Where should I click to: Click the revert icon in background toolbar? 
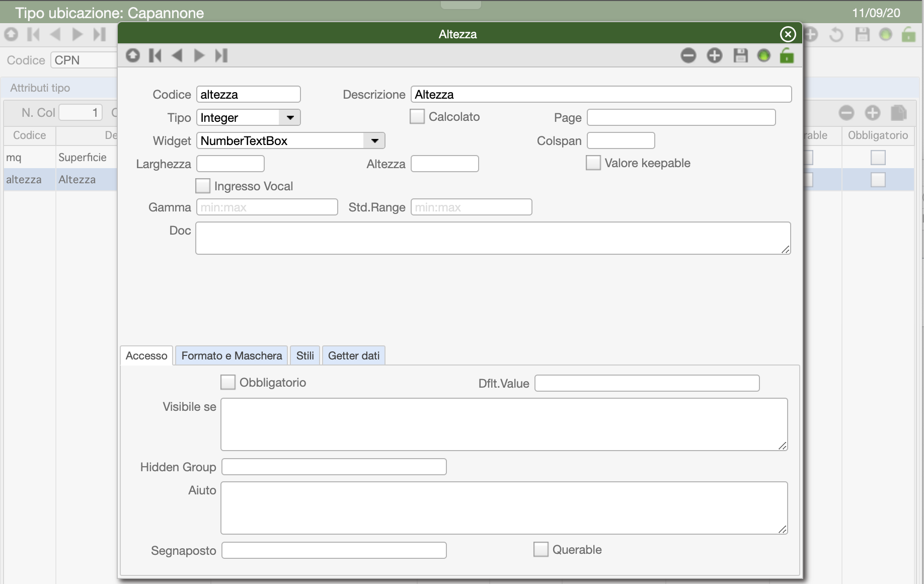[836, 35]
